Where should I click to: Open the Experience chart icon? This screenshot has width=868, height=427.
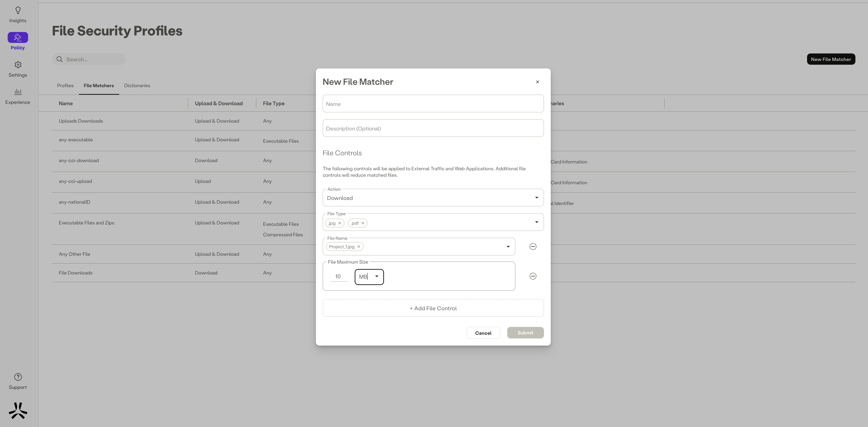tap(18, 92)
